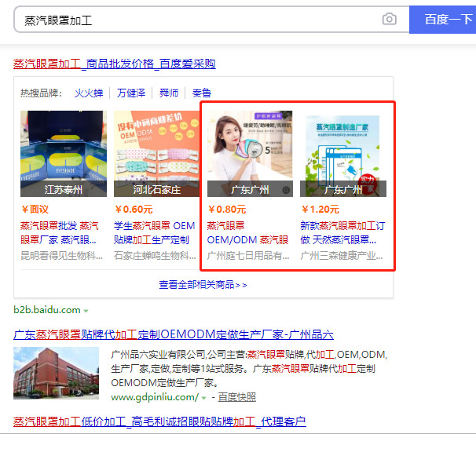Open the 广东广州 ¥1.20 product thumbnail
Screen dimensions: 476x456
[x=343, y=154]
